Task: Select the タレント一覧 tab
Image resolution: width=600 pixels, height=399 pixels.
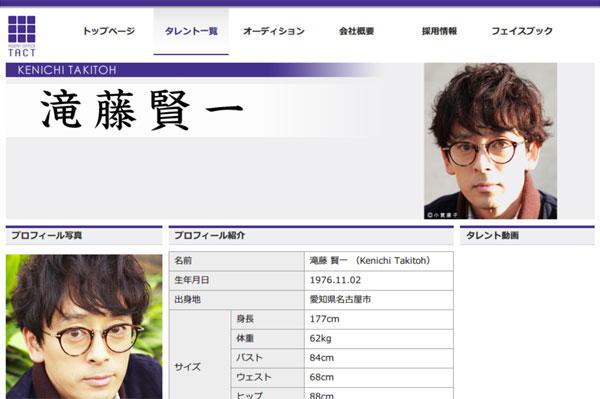Action: (x=191, y=31)
